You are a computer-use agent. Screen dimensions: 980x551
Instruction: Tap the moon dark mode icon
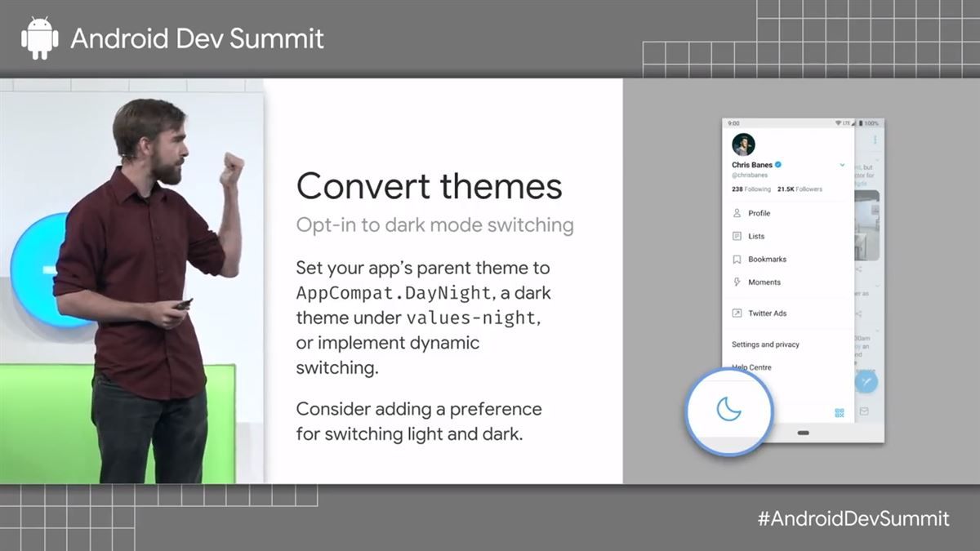(728, 409)
